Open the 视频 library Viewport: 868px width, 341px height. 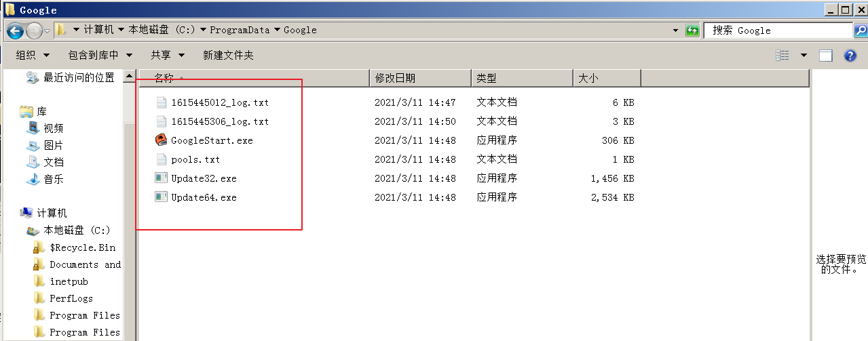(x=54, y=128)
